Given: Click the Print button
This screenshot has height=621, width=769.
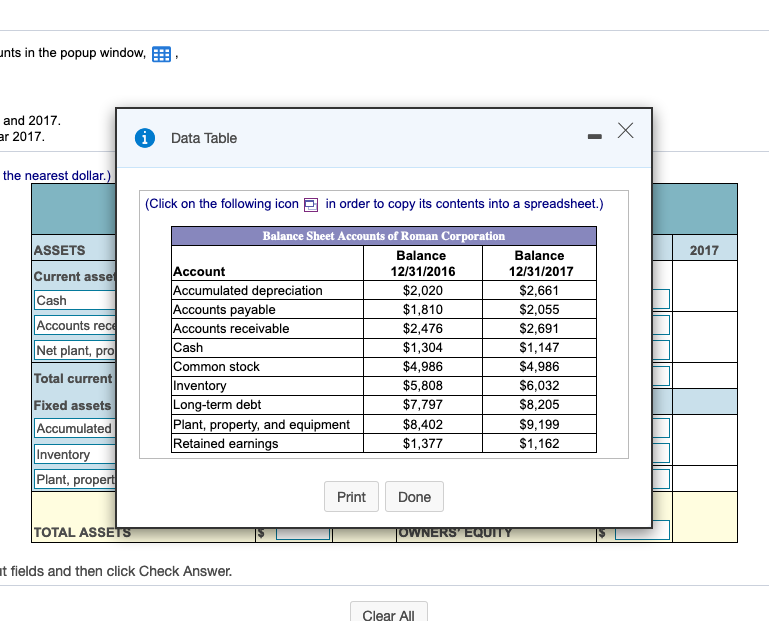Looking at the screenshot, I should tap(351, 497).
